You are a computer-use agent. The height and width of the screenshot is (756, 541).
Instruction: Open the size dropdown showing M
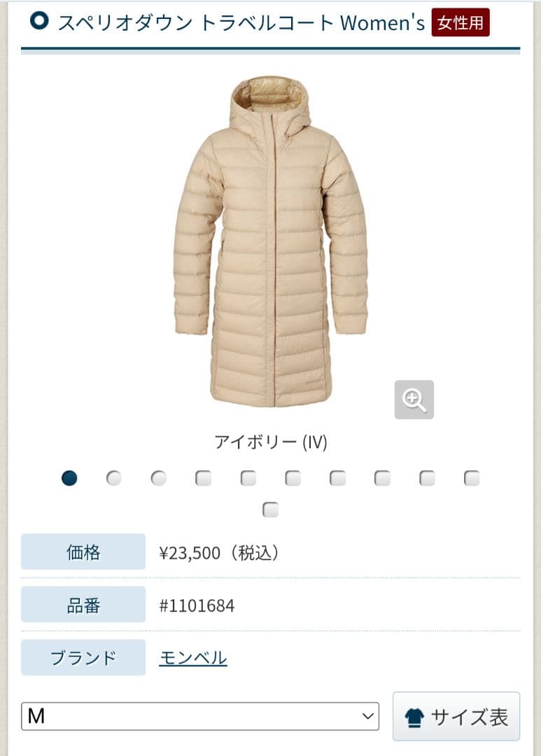[200, 717]
